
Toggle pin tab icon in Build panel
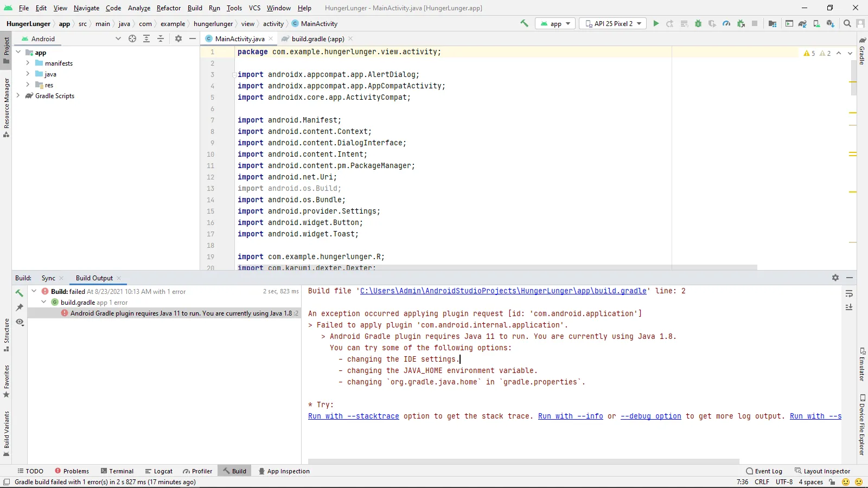click(x=20, y=307)
